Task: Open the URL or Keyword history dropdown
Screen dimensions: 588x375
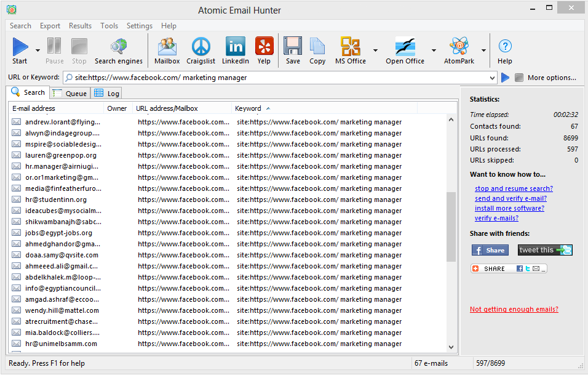Action: pyautogui.click(x=491, y=78)
